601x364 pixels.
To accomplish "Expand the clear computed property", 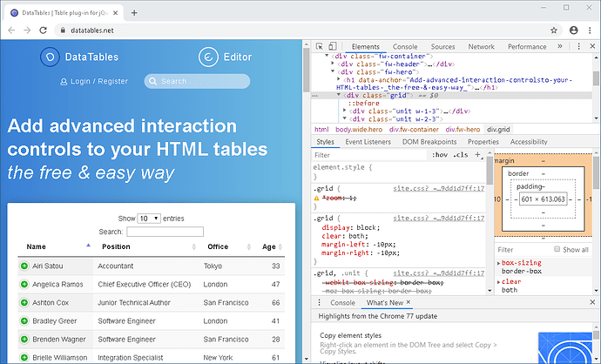I will click(x=499, y=281).
